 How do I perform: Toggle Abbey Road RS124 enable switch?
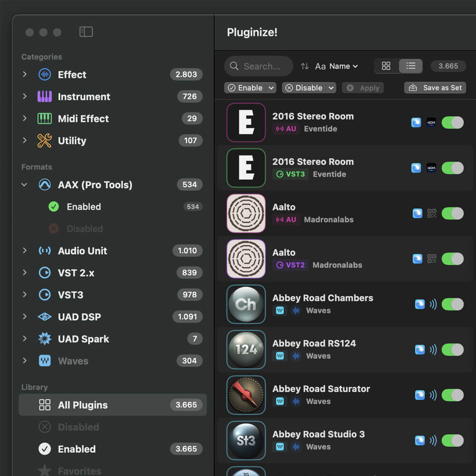[453, 350]
